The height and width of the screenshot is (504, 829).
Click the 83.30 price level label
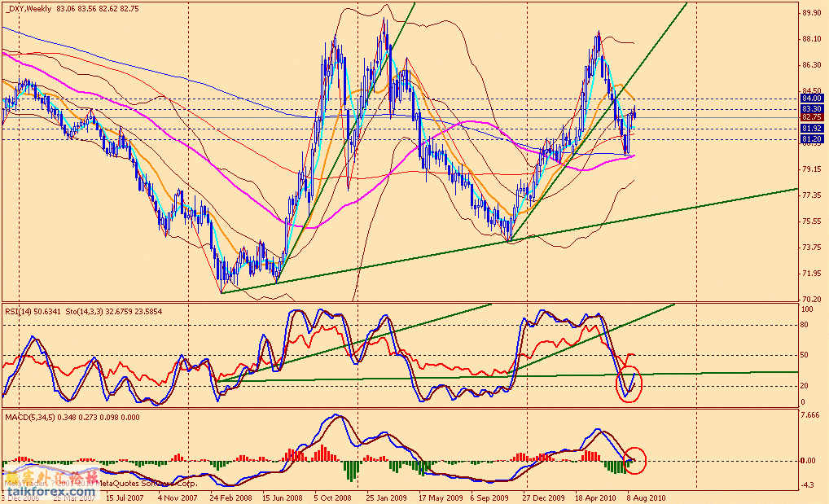[811, 108]
